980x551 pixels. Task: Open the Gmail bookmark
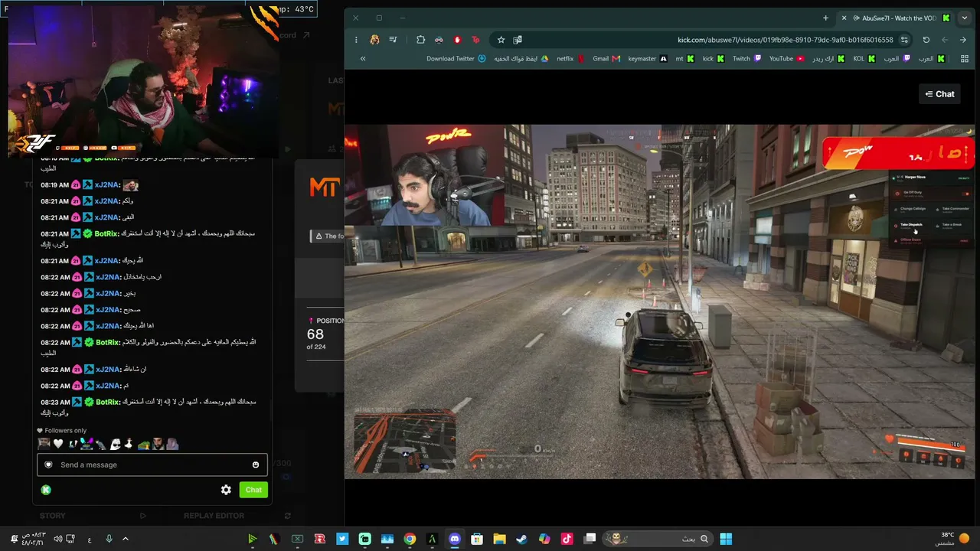coord(606,59)
